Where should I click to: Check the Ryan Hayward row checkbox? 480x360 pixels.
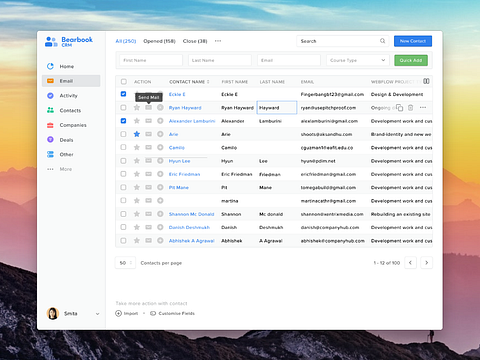tap(123, 107)
